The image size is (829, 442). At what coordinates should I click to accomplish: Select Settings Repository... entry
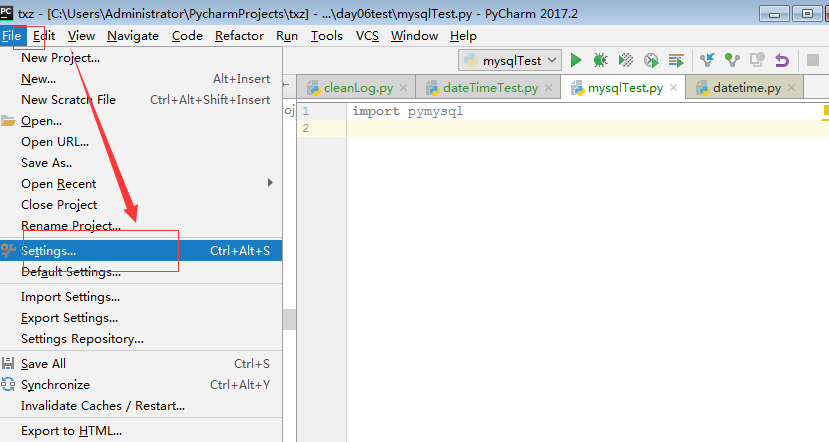tap(141, 339)
